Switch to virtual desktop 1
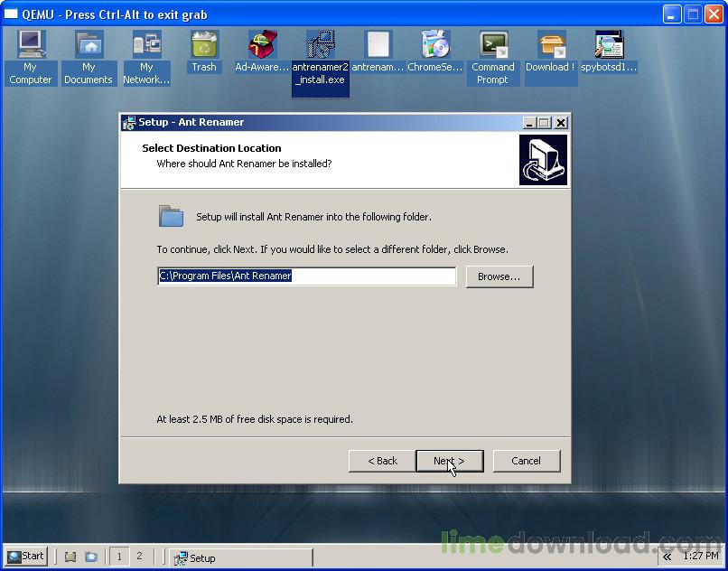Viewport: 728px width, 571px height. (119, 557)
